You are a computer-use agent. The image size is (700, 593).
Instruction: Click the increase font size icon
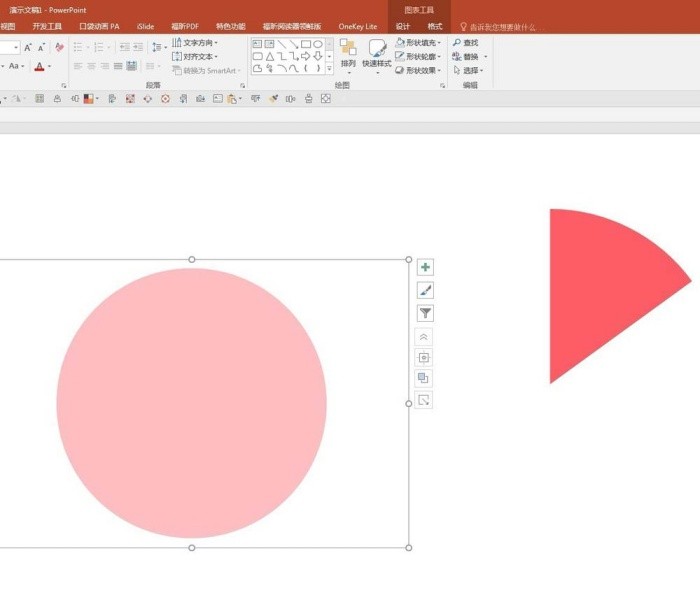(x=28, y=47)
